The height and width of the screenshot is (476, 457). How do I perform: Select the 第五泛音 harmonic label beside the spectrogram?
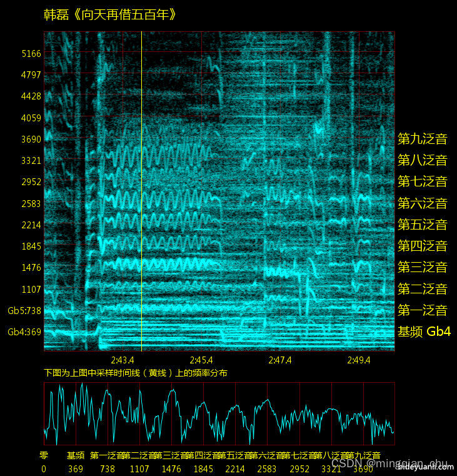pos(423,225)
